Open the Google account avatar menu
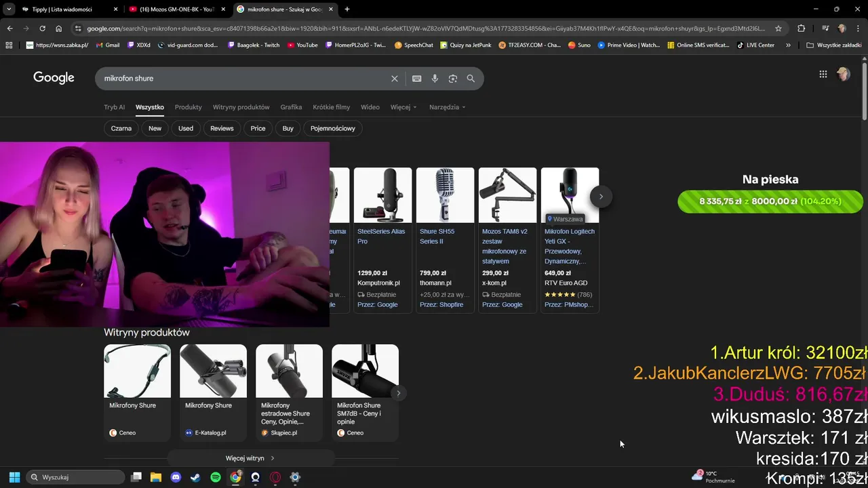This screenshot has height=488, width=868. [844, 75]
